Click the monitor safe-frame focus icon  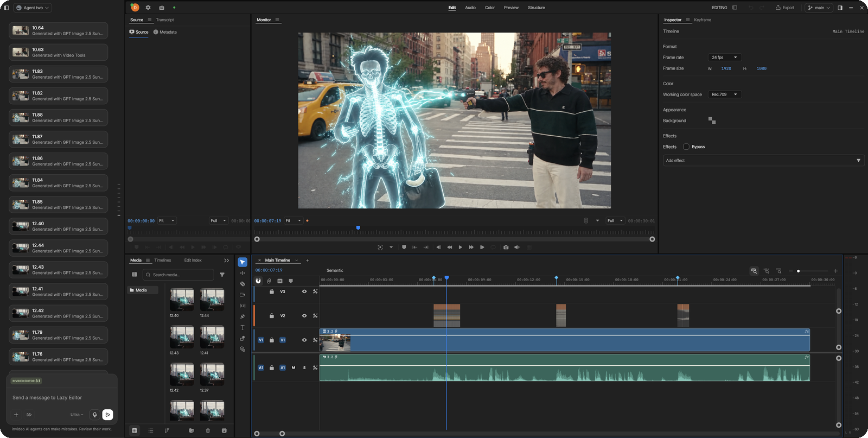380,247
